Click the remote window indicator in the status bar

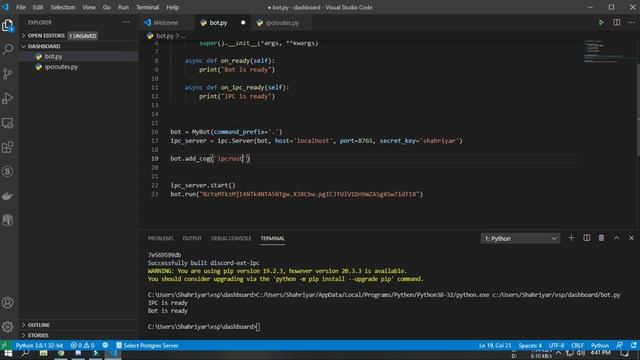(x=4, y=345)
